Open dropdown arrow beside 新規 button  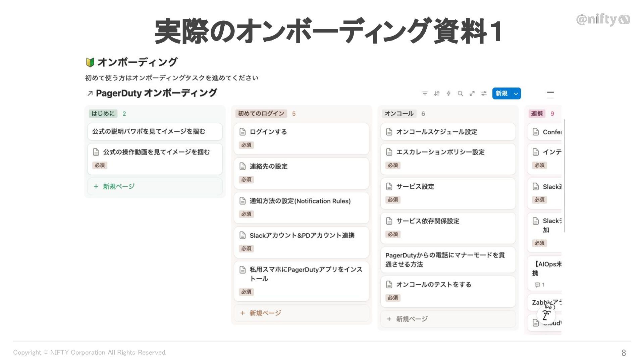click(516, 94)
